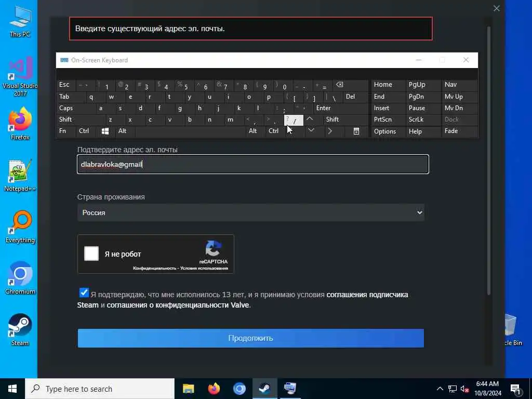The width and height of the screenshot is (532, 399).
Task: Click the down arrow key on keyboard
Action: tap(311, 131)
